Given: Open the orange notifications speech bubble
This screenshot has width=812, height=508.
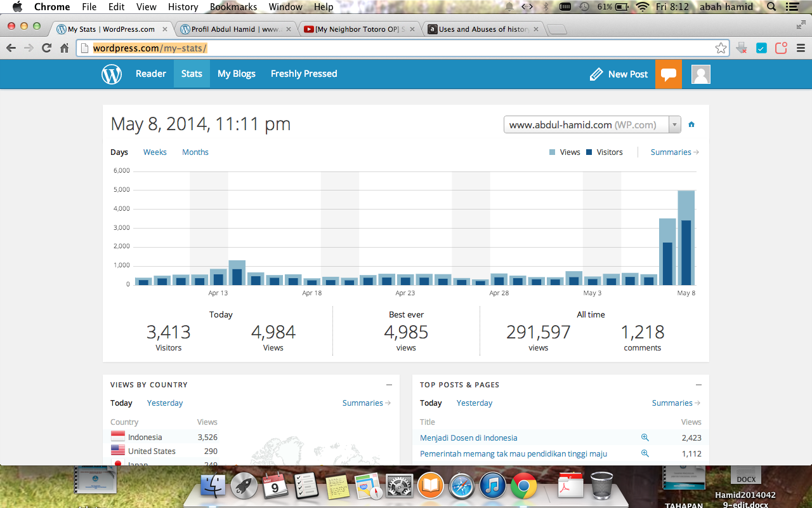Looking at the screenshot, I should tap(668, 74).
